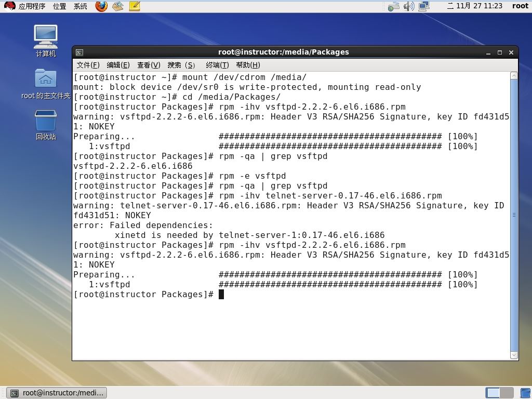Click the terminal scrollbar up arrow

pos(514,76)
